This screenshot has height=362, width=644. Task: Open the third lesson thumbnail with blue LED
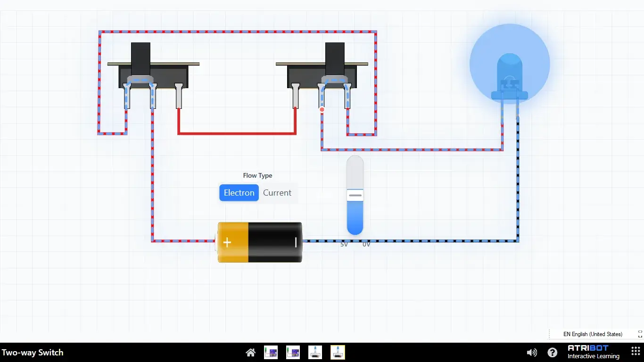click(x=315, y=352)
